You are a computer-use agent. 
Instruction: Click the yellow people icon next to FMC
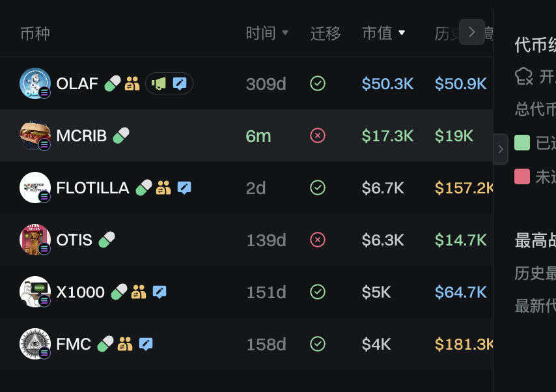[125, 344]
